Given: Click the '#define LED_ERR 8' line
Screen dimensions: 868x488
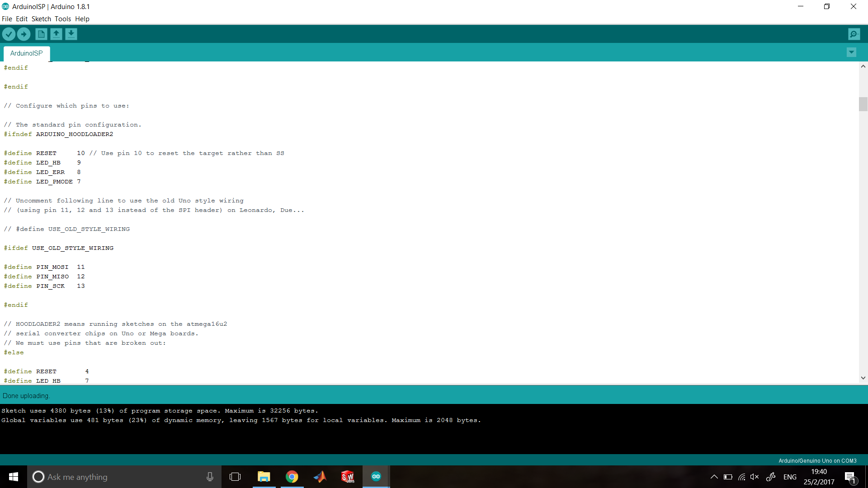Looking at the screenshot, I should tap(42, 172).
